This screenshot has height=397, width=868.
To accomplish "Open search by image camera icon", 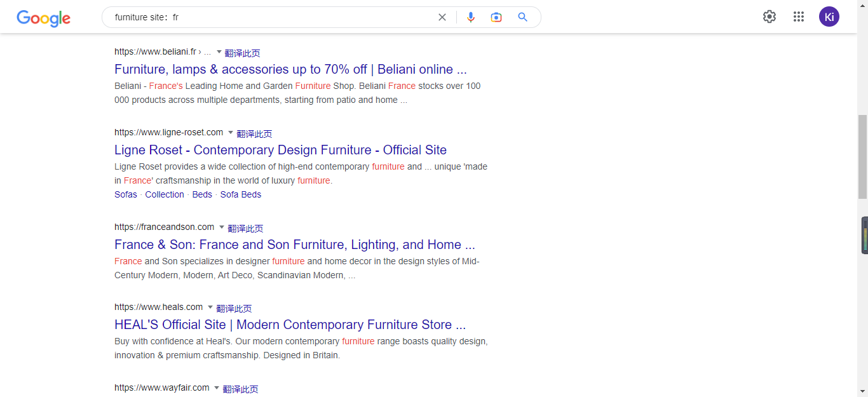I will 496,17.
